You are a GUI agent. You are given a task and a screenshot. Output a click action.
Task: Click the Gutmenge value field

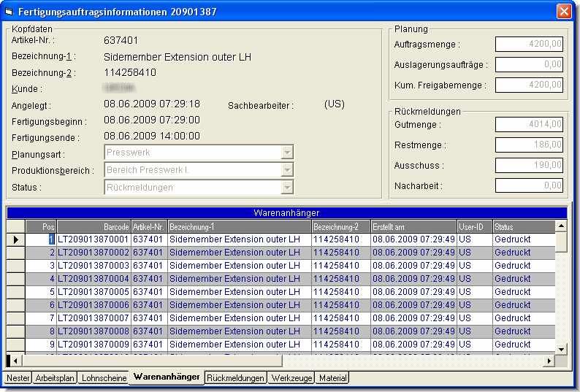click(x=529, y=125)
